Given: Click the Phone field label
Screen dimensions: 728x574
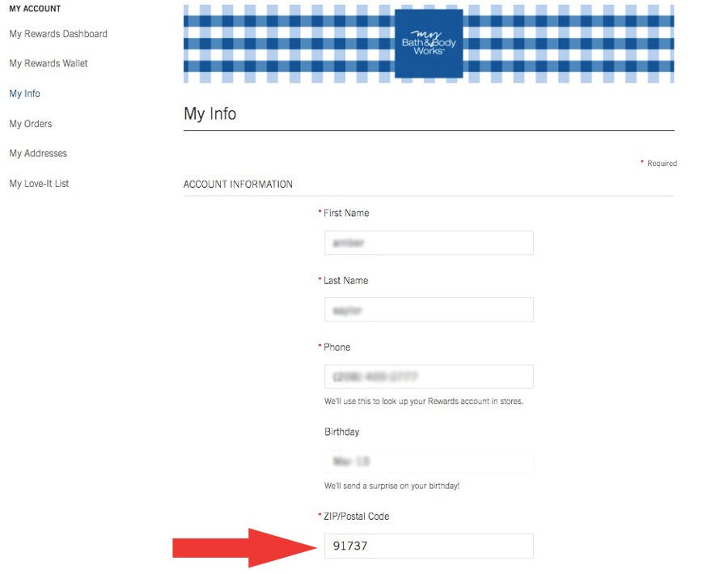Looking at the screenshot, I should [x=336, y=347].
